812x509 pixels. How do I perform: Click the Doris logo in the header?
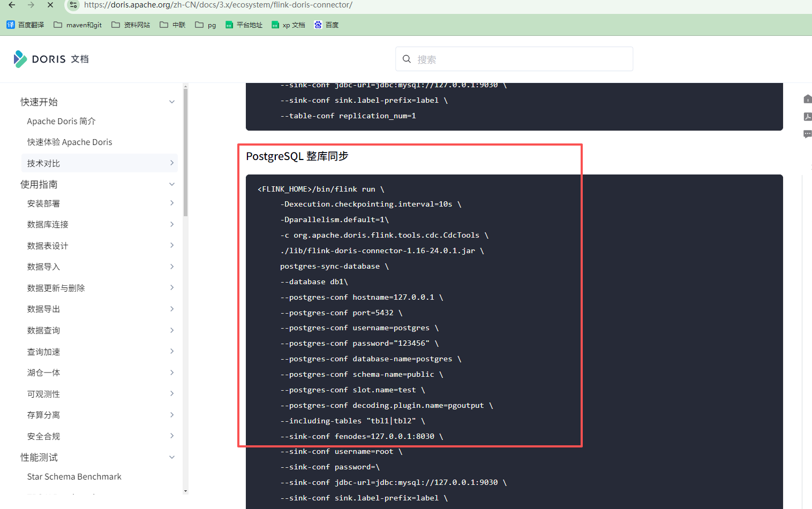(50, 59)
